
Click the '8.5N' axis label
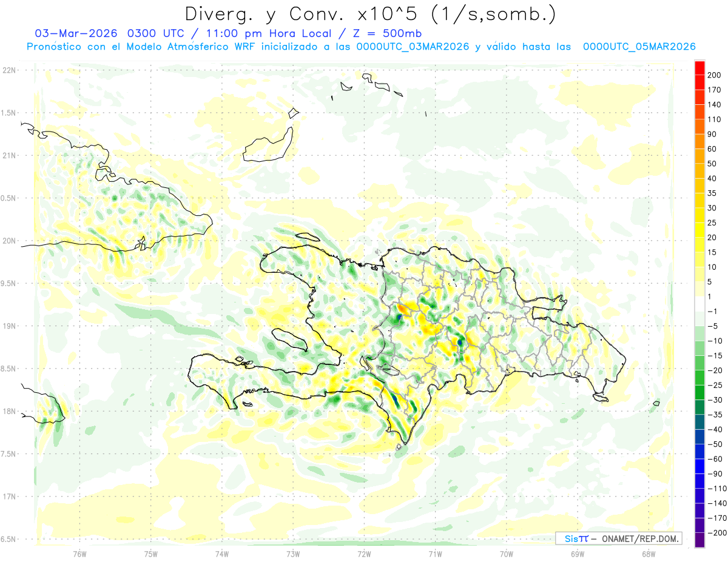tap(8, 369)
